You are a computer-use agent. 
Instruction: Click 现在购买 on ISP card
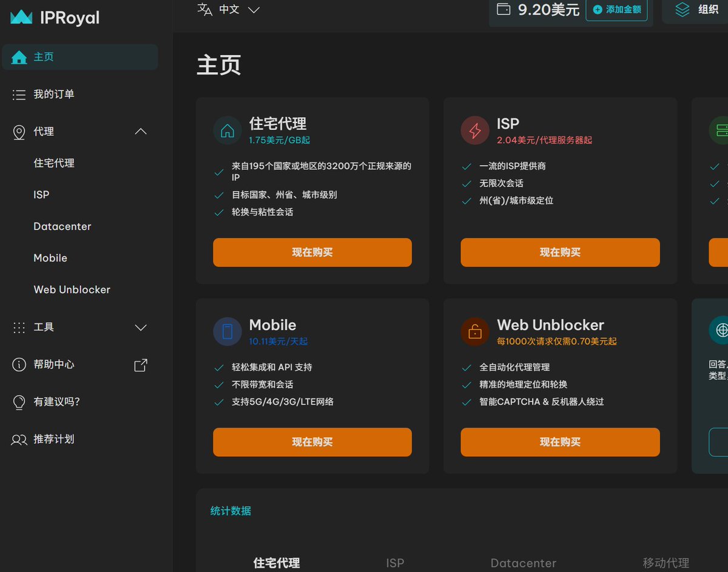tap(560, 252)
